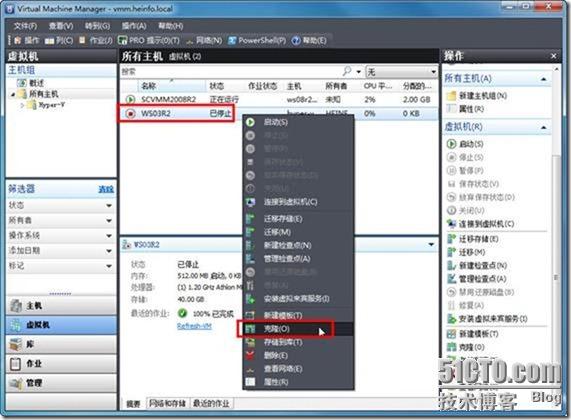
Task: Select 概述 in the host group tree
Action: coord(36,83)
